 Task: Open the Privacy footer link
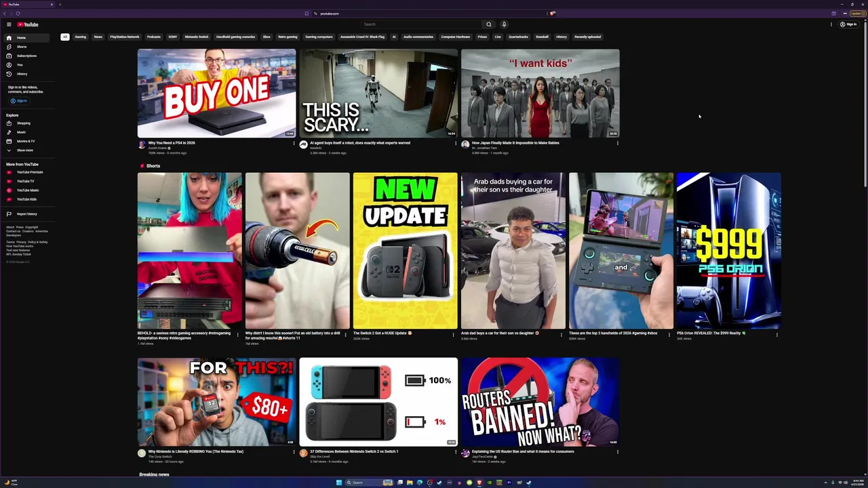point(21,242)
